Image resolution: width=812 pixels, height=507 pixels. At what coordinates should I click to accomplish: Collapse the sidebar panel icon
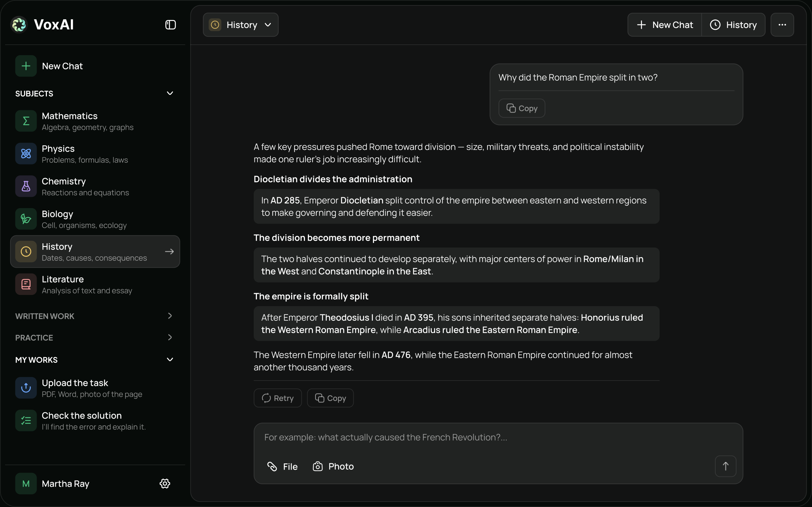pos(170,25)
